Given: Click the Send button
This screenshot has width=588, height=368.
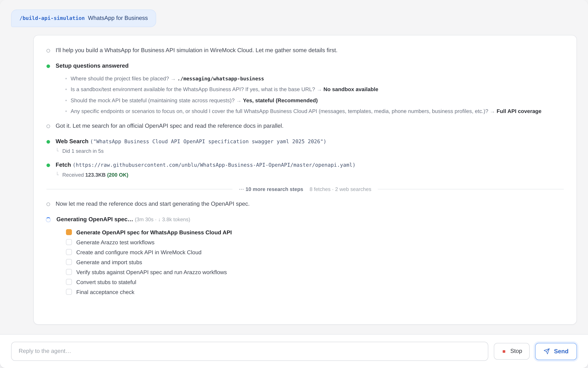Looking at the screenshot, I should click(x=556, y=351).
